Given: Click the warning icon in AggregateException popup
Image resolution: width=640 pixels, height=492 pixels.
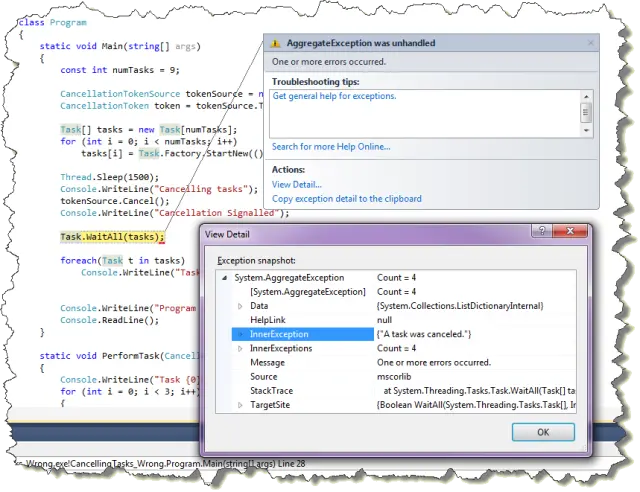Looking at the screenshot, I should tap(276, 43).
